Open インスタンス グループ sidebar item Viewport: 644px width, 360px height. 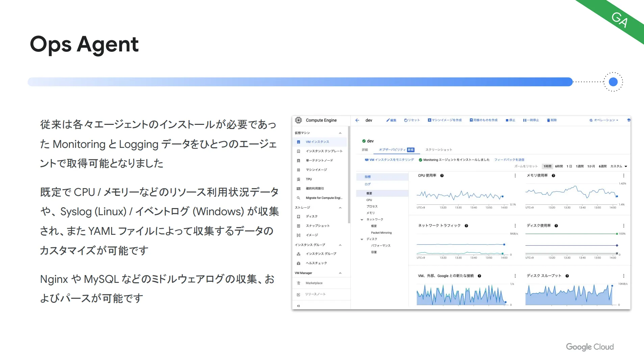tap(320, 254)
